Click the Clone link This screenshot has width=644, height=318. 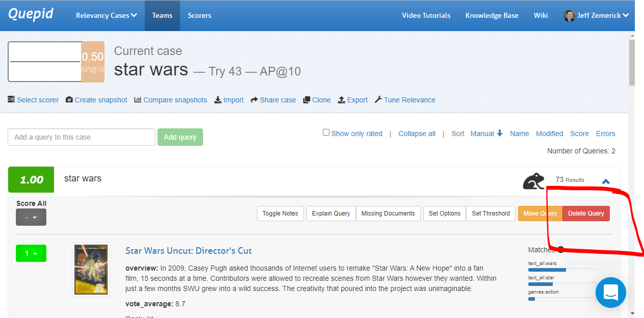321,100
